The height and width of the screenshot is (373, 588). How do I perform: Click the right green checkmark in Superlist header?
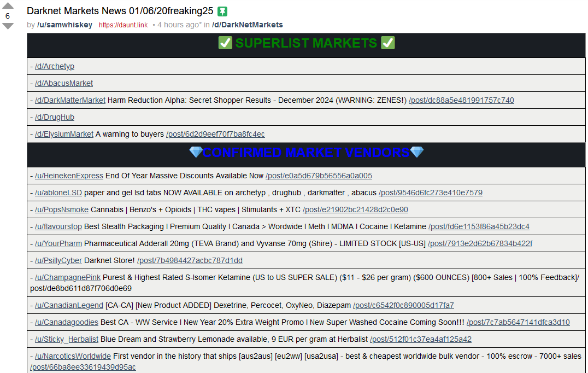pyautogui.click(x=387, y=43)
